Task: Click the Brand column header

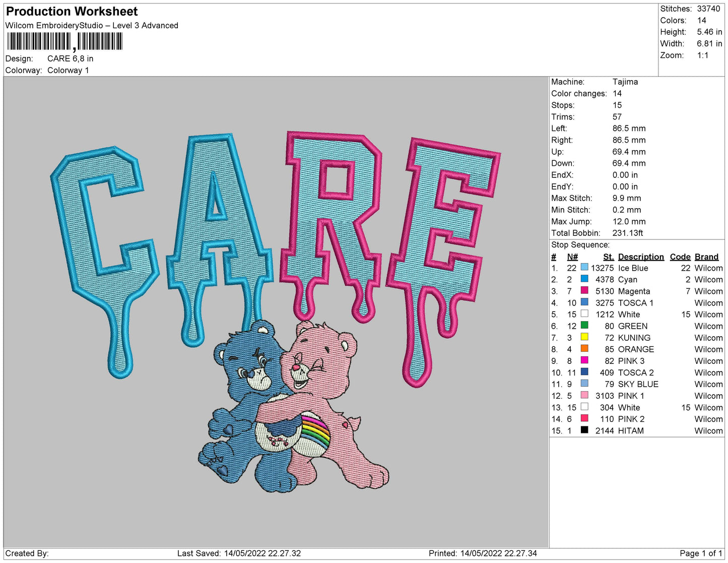Action: [706, 257]
